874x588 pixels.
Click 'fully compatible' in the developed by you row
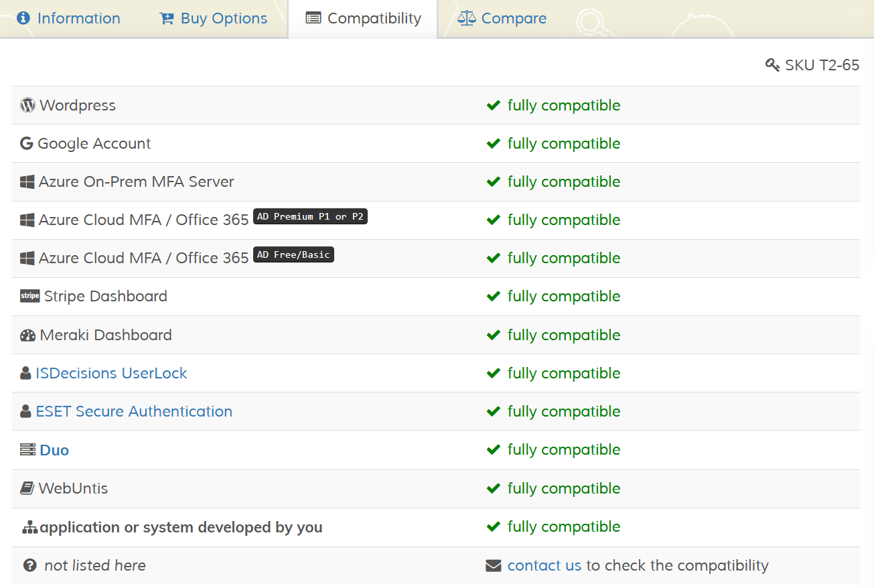[x=564, y=526]
